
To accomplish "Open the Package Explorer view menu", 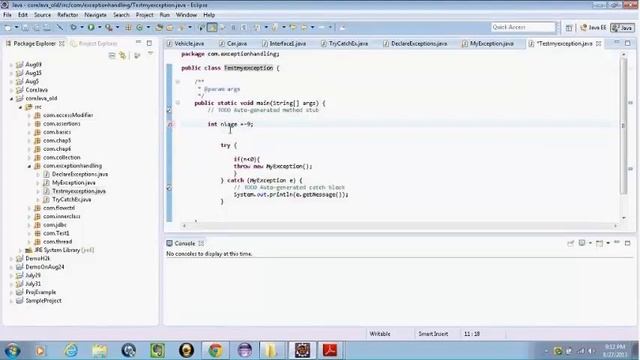I will [x=150, y=54].
